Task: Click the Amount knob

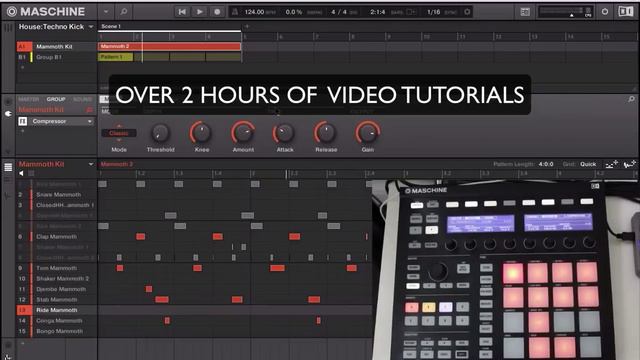Action: [243, 133]
